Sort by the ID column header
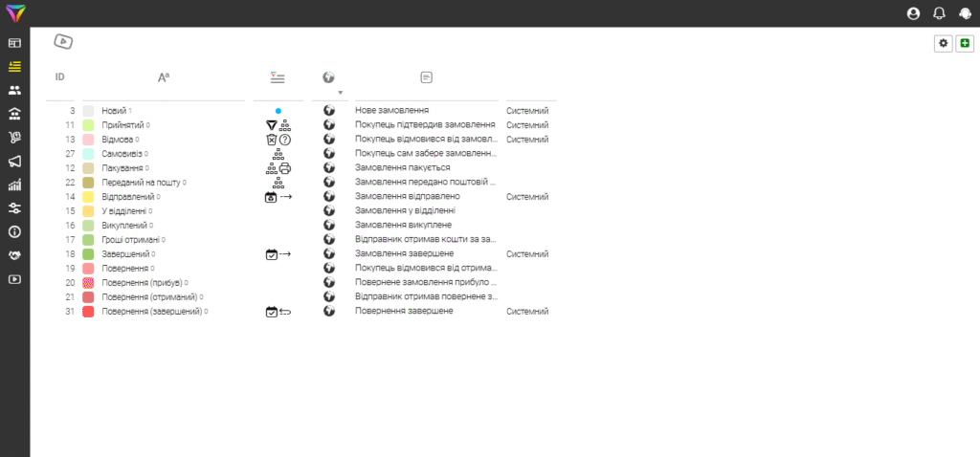 tap(60, 77)
